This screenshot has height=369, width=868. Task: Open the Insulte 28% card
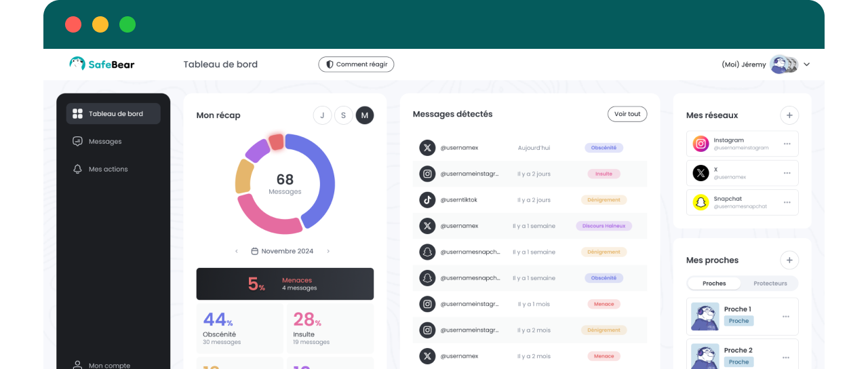(330, 328)
